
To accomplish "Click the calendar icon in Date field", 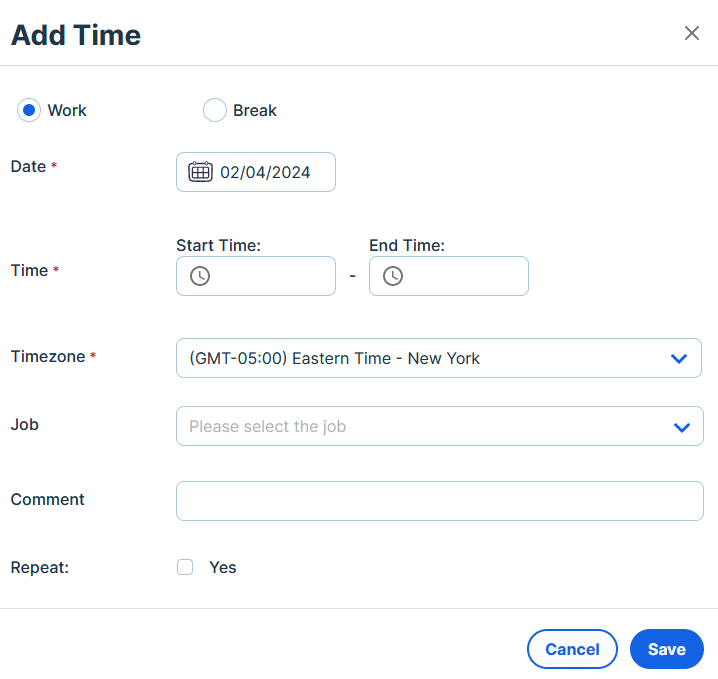I will tap(200, 172).
